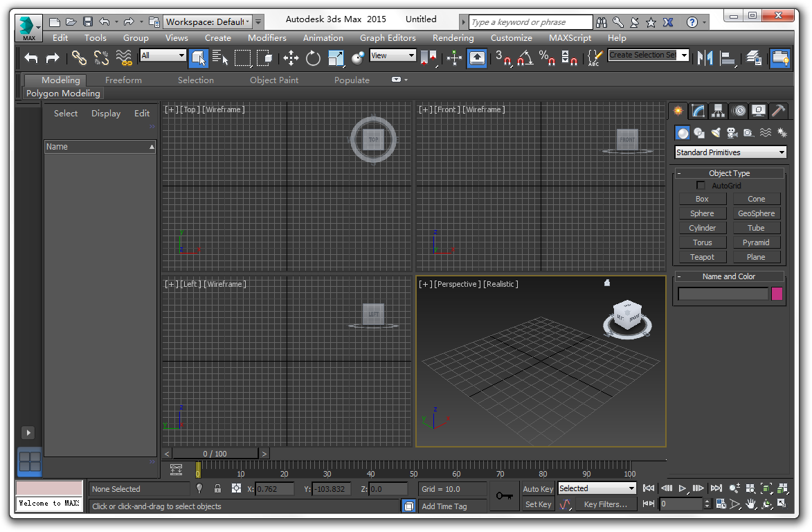Click the search keyword field

[x=531, y=22]
